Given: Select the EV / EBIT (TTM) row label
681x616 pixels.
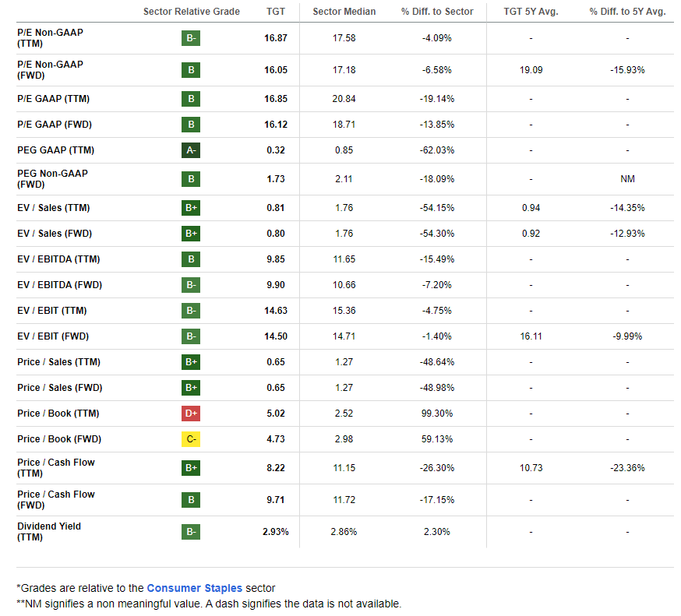Looking at the screenshot, I should (x=52, y=311).
